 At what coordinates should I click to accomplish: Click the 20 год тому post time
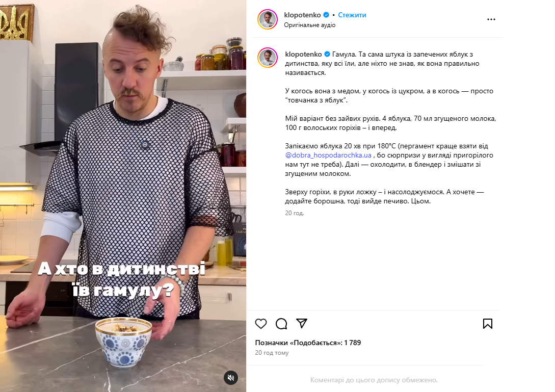click(272, 353)
